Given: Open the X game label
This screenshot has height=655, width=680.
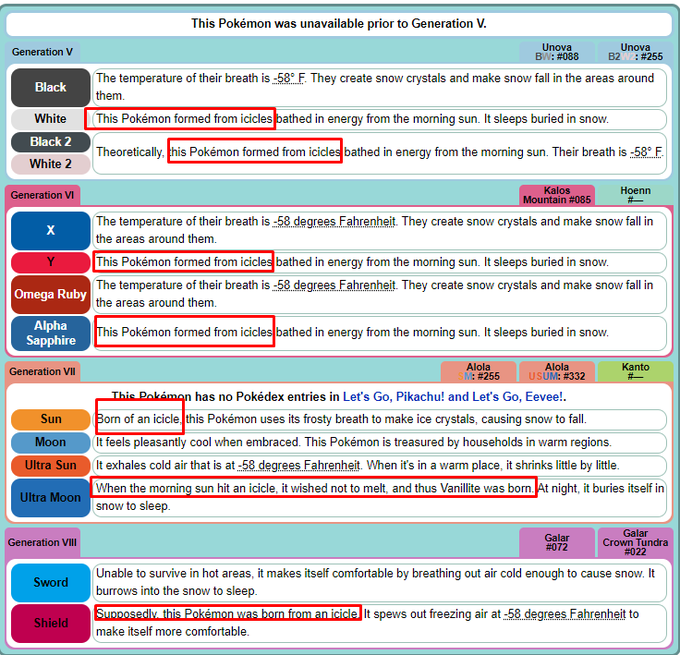Looking at the screenshot, I should pos(51,230).
